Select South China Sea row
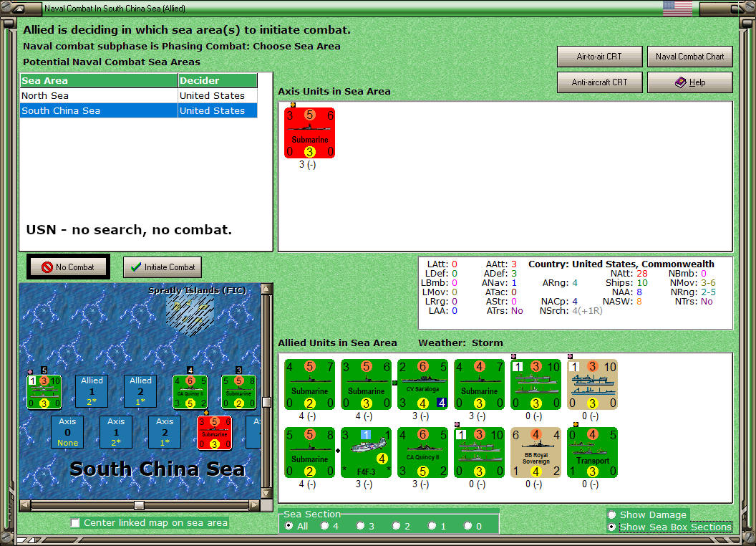The width and height of the screenshot is (756, 546). coord(139,110)
